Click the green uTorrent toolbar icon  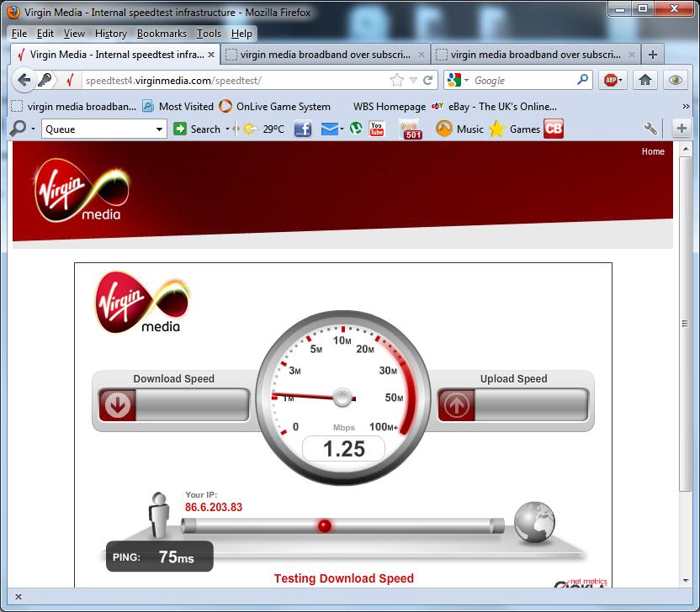tap(356, 129)
